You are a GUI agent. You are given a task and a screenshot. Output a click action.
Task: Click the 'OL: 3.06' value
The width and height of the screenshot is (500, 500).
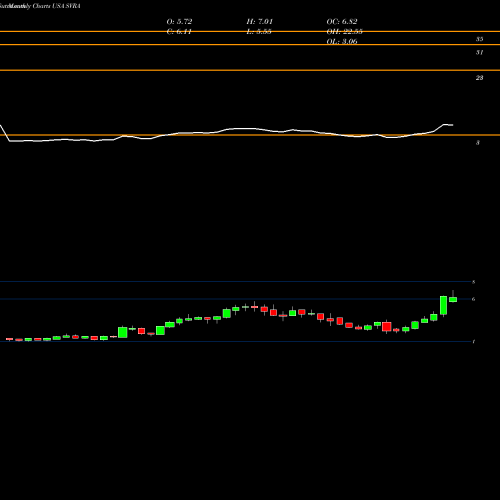[342, 41]
